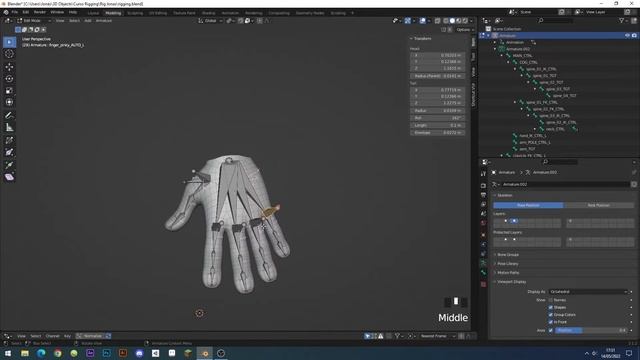Select the Rotate tool

pos(9,78)
